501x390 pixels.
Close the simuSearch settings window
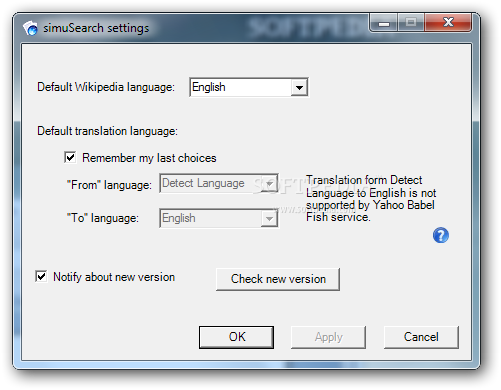point(448,23)
